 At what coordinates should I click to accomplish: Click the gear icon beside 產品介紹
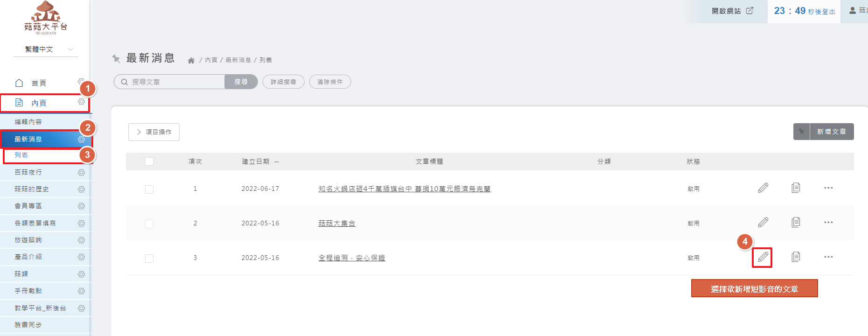81,257
